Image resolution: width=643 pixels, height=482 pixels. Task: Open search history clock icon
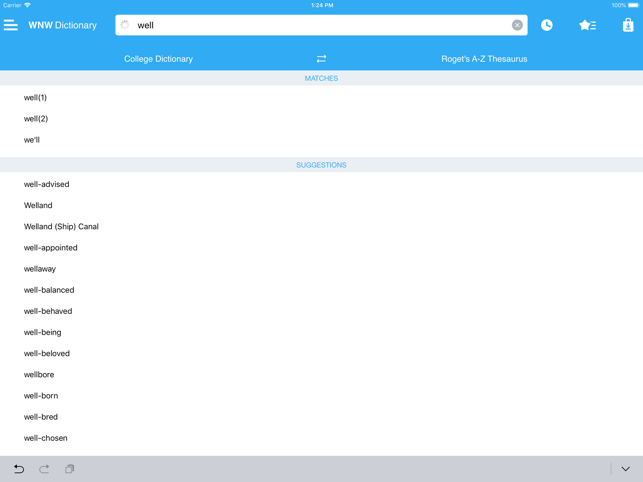[x=547, y=25]
